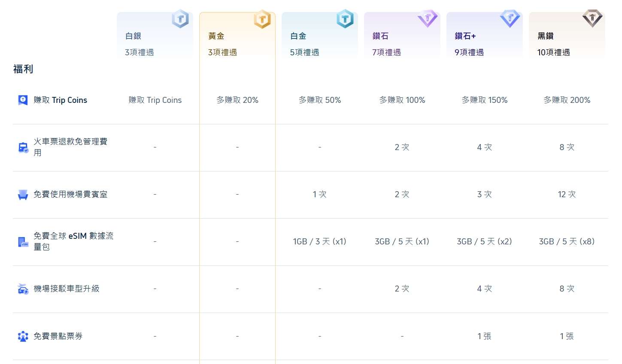Click the 免費使用機場貴賓室 lounge seat icon

click(22, 194)
